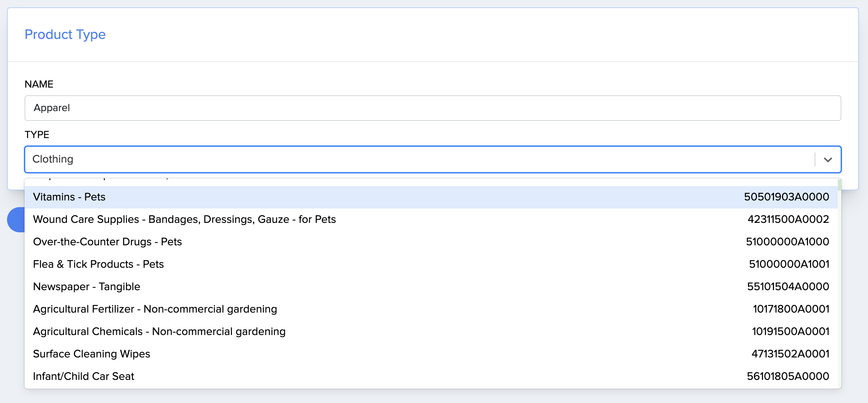Click the Apparel name input field

432,108
